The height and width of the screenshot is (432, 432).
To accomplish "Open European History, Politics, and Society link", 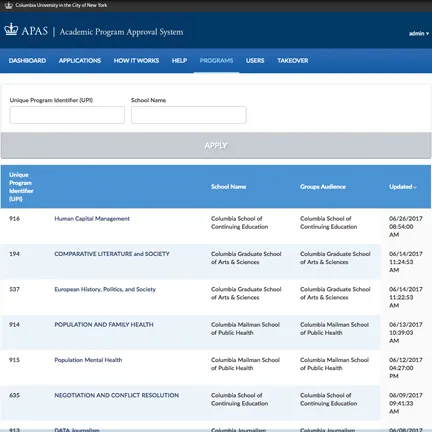I will (x=105, y=289).
